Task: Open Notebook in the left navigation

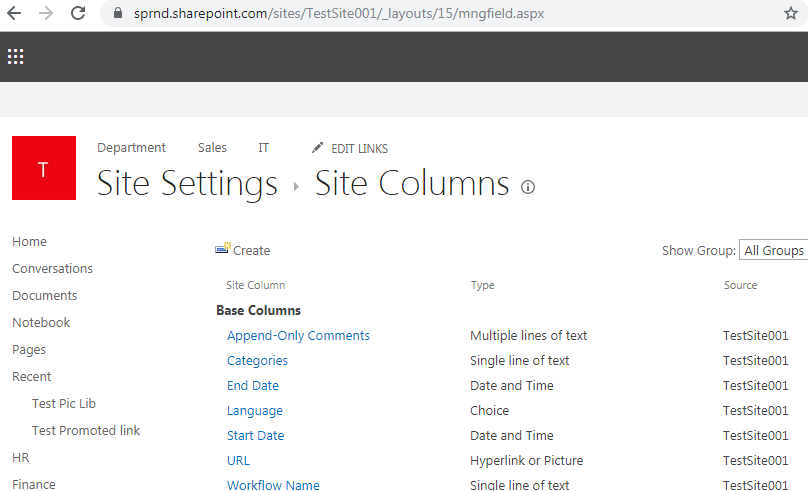Action: 41,323
